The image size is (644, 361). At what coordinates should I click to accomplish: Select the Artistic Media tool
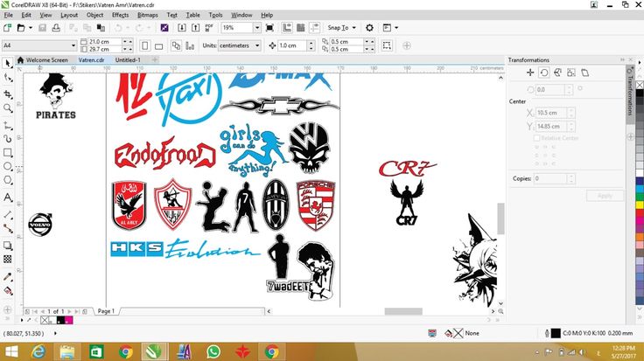pyautogui.click(x=7, y=139)
